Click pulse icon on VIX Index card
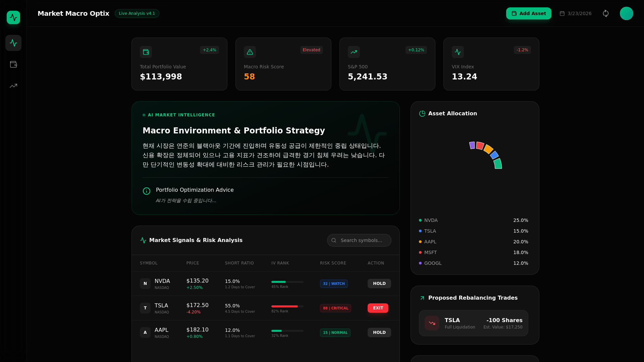This screenshot has height=362, width=644. coord(458,52)
